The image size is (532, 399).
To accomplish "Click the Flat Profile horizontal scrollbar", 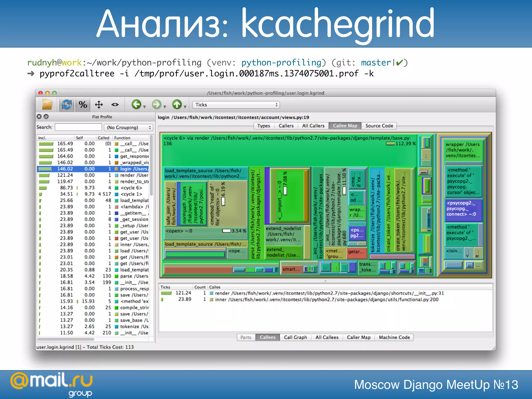I will (x=66, y=339).
